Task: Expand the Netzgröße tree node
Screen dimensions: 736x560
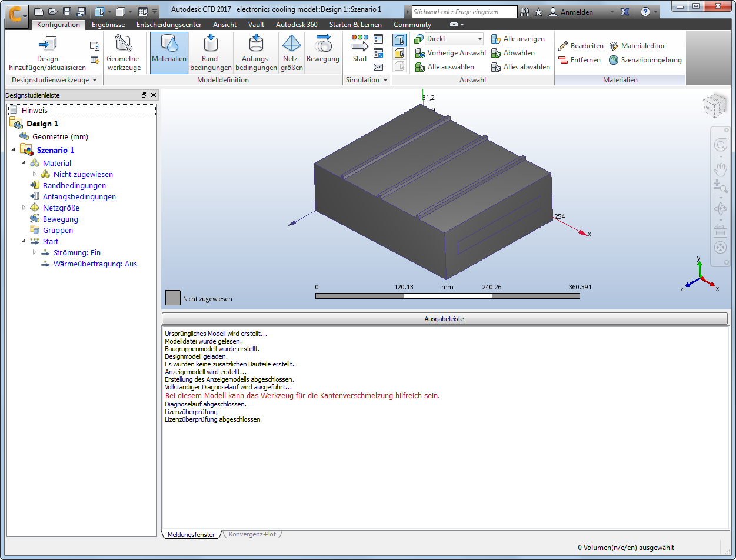Action: (x=24, y=208)
